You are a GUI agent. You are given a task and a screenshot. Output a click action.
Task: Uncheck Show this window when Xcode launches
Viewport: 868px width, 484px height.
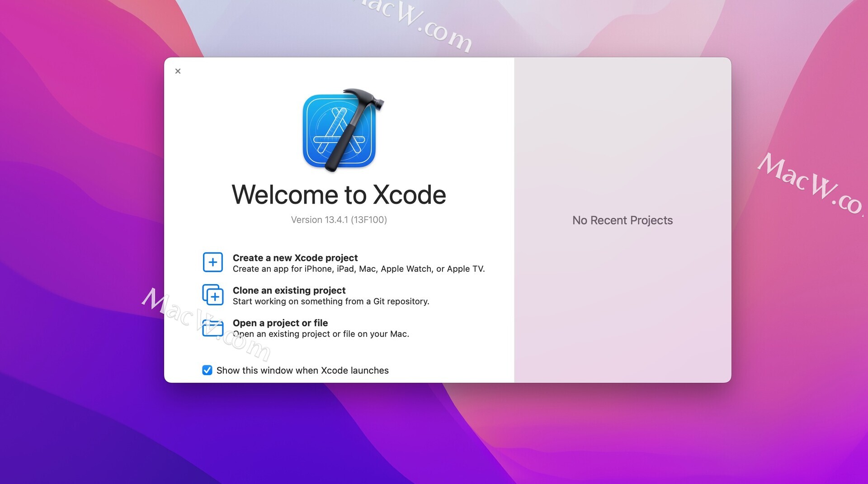click(x=207, y=370)
